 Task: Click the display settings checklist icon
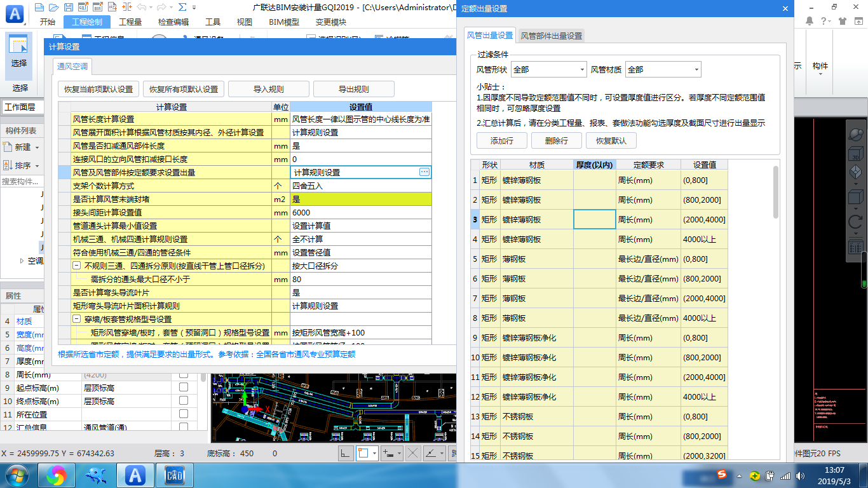[855, 246]
